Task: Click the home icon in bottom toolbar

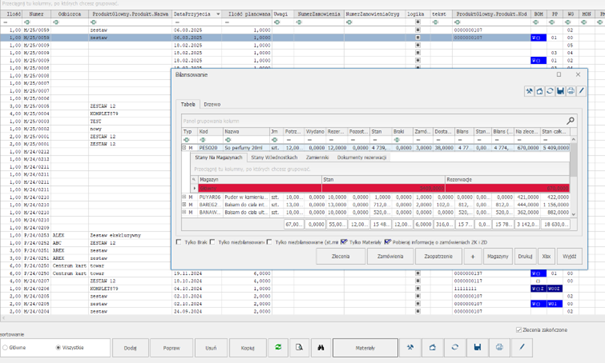Action: tap(433, 348)
